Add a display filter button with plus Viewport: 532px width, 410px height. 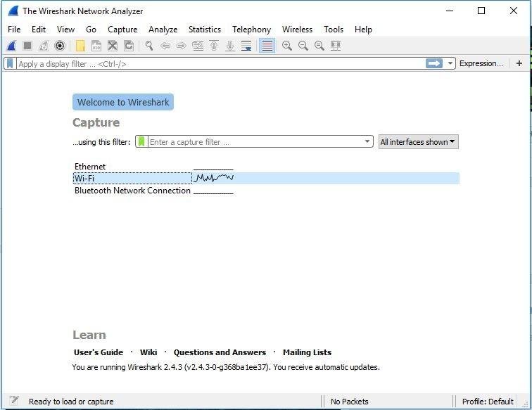point(519,63)
